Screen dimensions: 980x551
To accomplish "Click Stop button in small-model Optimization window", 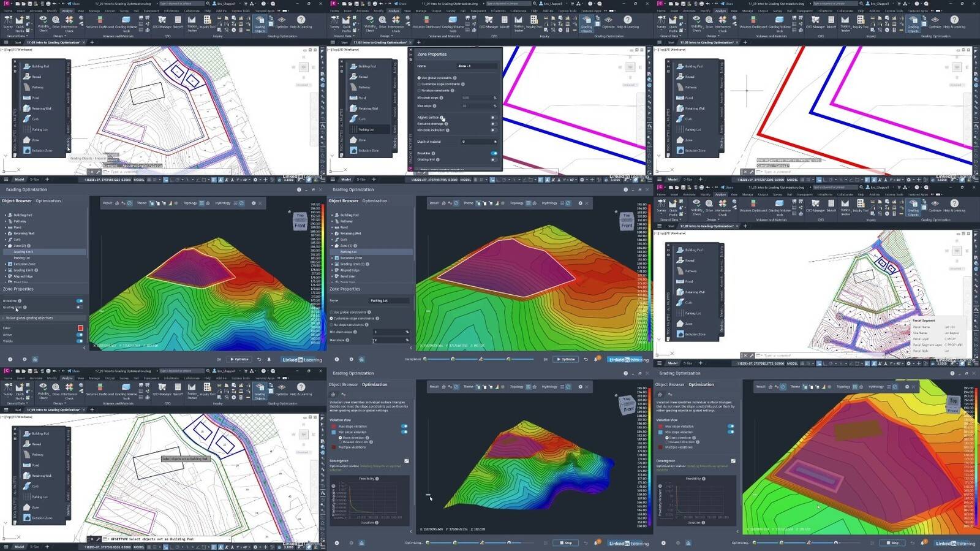I will (x=565, y=542).
